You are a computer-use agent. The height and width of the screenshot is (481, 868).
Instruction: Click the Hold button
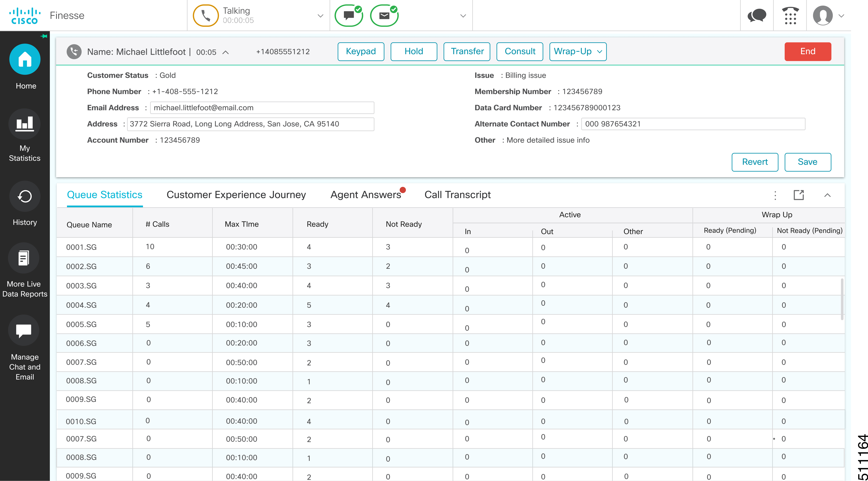click(x=414, y=52)
